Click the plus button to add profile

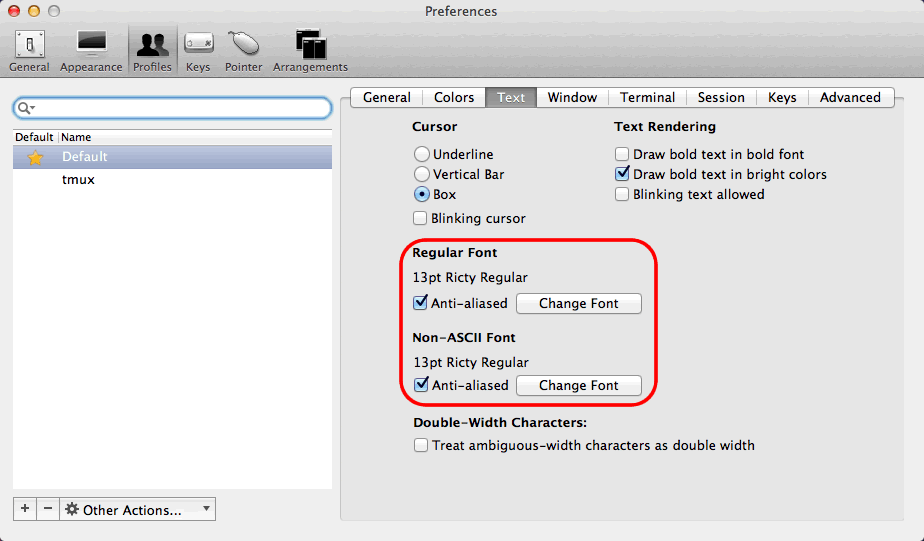point(25,509)
